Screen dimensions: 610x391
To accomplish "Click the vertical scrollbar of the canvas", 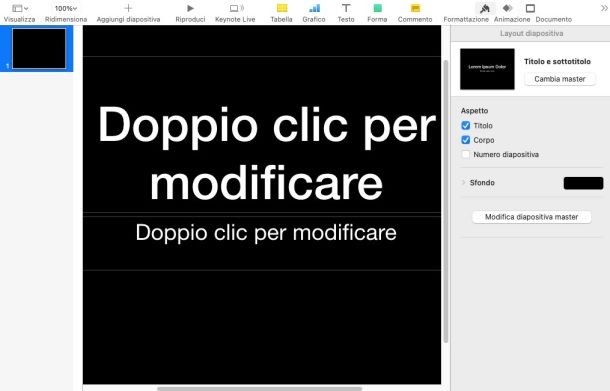I will tap(446, 201).
